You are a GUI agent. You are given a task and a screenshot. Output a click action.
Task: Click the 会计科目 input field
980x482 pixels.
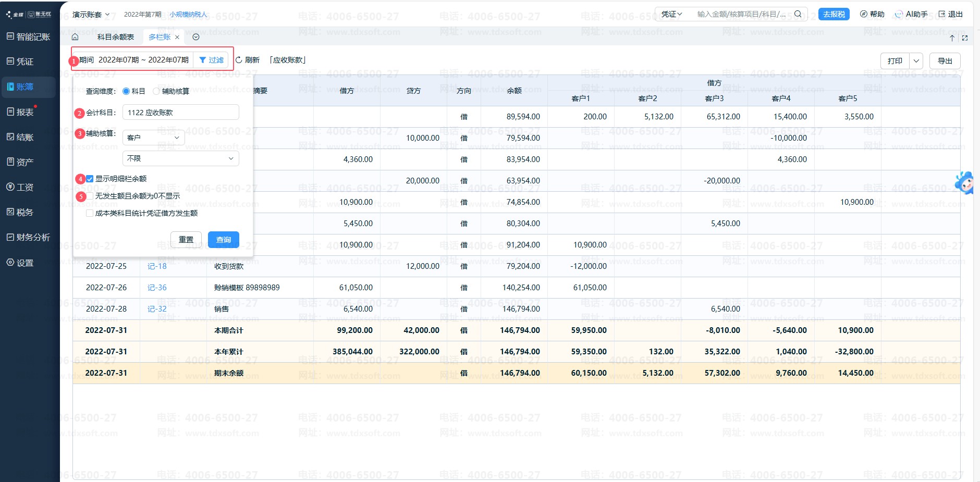click(180, 113)
